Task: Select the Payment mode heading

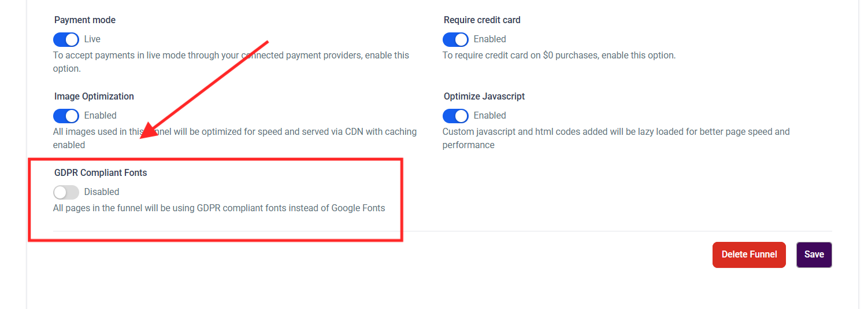Action: [85, 20]
